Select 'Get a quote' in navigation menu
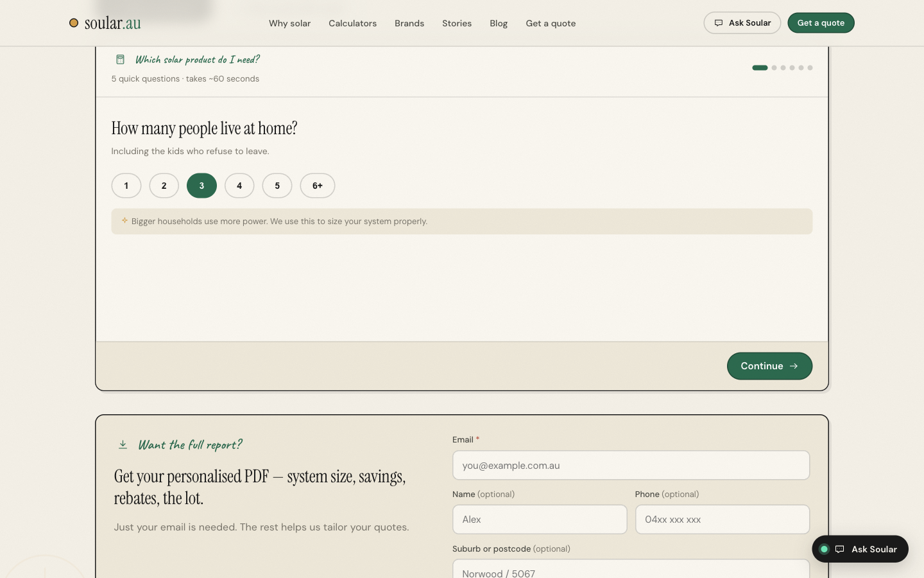The height and width of the screenshot is (578, 924). pos(551,23)
